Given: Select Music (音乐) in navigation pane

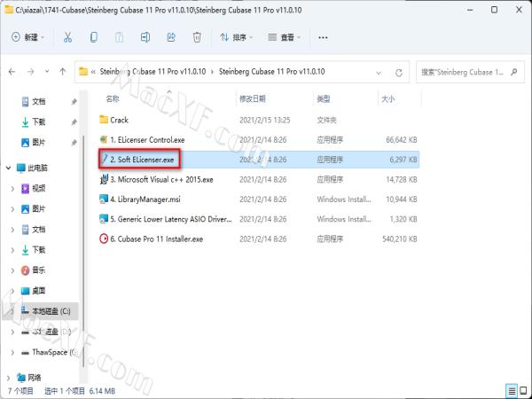Looking at the screenshot, I should tap(34, 270).
